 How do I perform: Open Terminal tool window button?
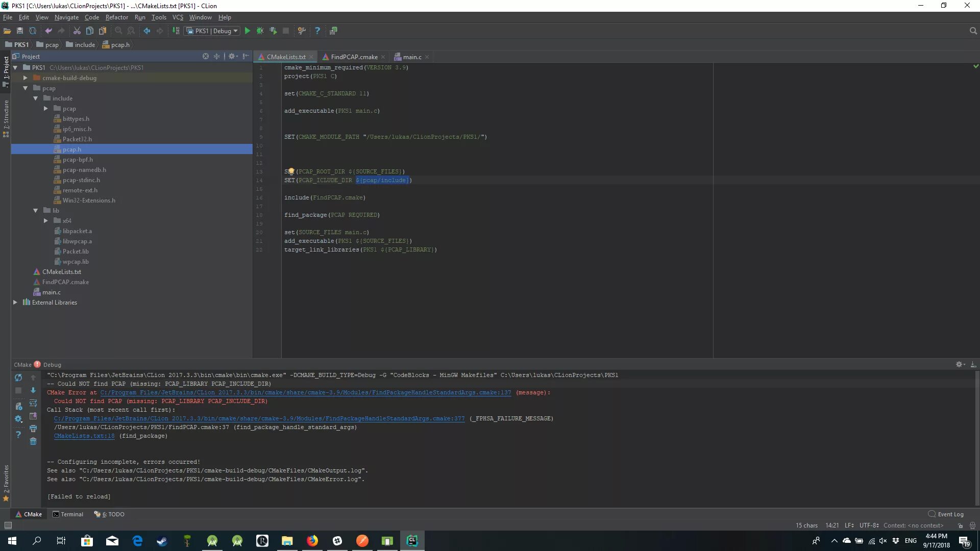point(68,514)
